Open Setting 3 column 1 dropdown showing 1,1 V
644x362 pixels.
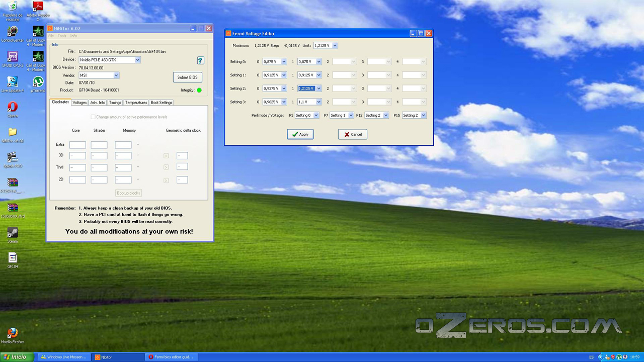[x=318, y=102]
